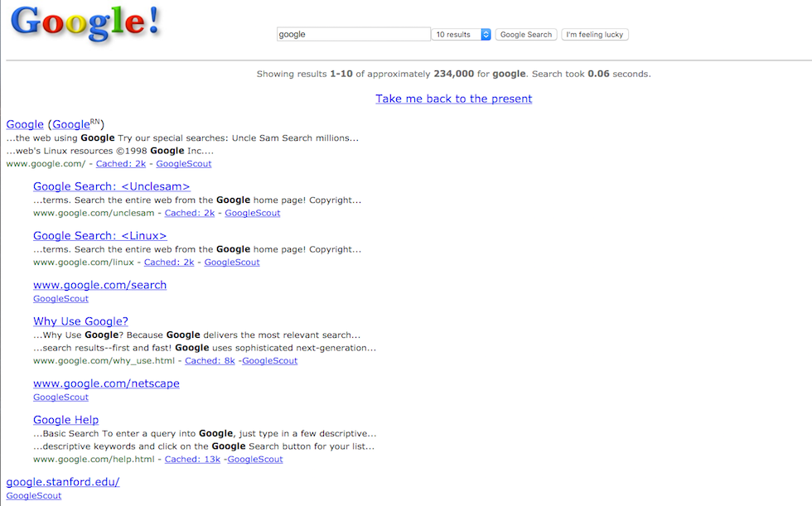Open the Why Use Google? result
The image size is (812, 506).
(x=80, y=321)
